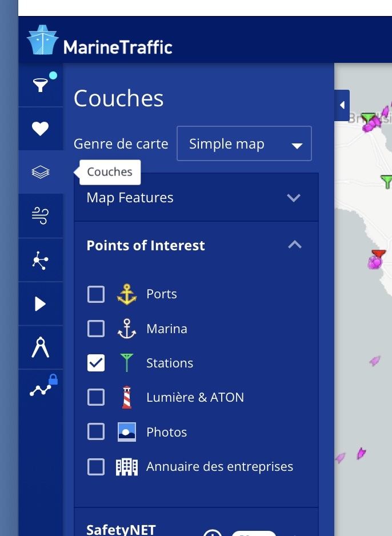Open the wind weather layer icon

(x=41, y=215)
